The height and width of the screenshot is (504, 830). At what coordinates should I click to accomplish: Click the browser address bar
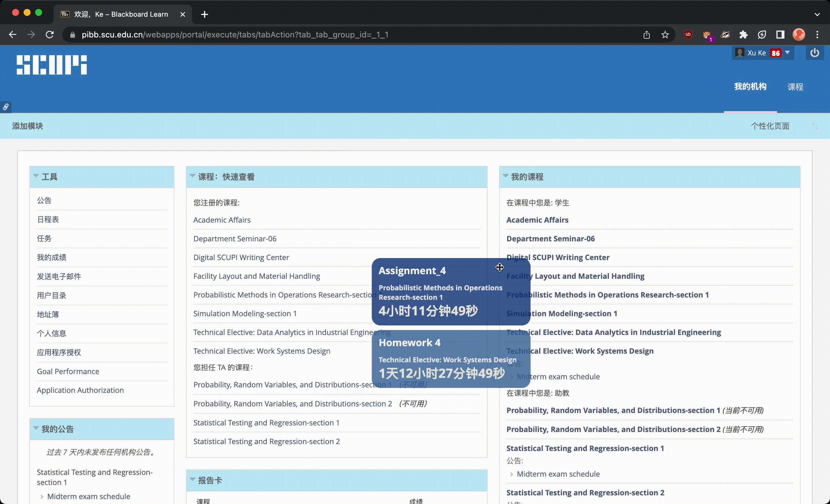(x=236, y=35)
